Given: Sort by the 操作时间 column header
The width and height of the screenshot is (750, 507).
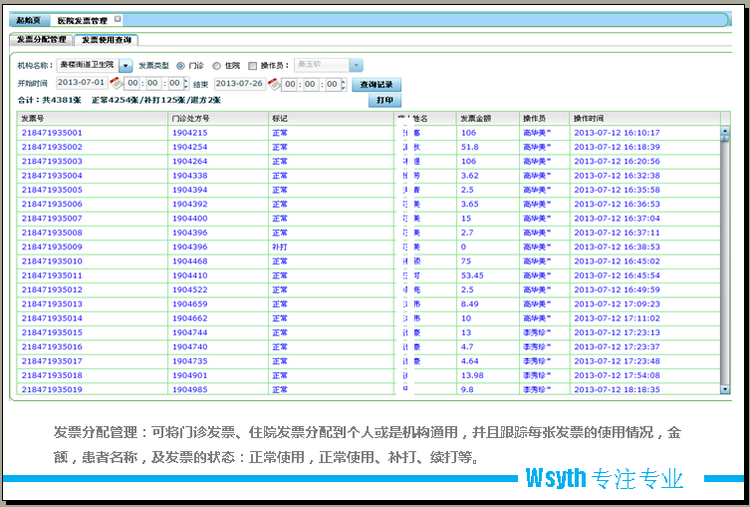Looking at the screenshot, I should tap(645, 118).
